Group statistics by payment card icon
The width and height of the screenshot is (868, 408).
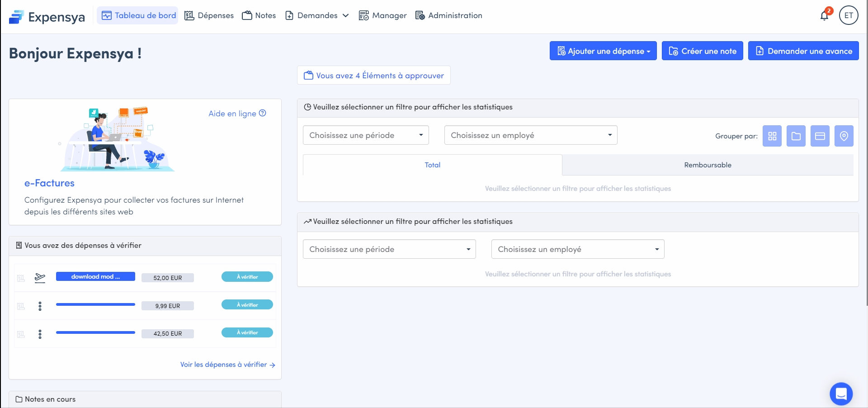[x=820, y=136]
